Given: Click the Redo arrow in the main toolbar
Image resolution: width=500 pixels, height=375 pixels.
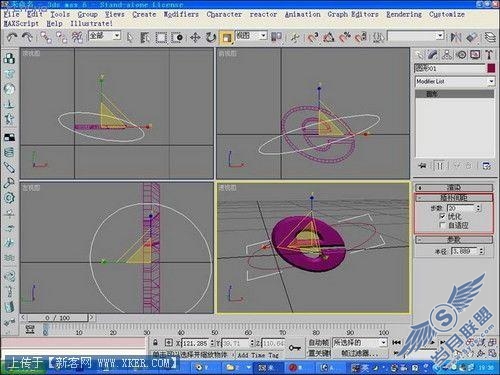Looking at the screenshot, I should click(27, 37).
